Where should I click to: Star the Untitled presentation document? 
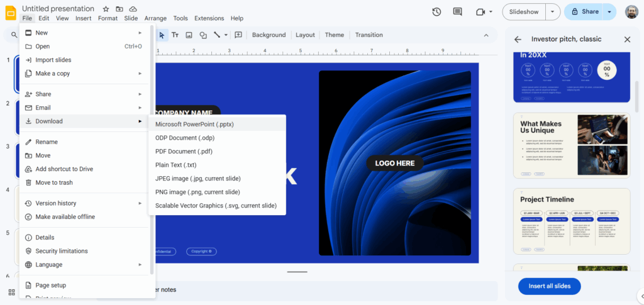[x=106, y=9]
